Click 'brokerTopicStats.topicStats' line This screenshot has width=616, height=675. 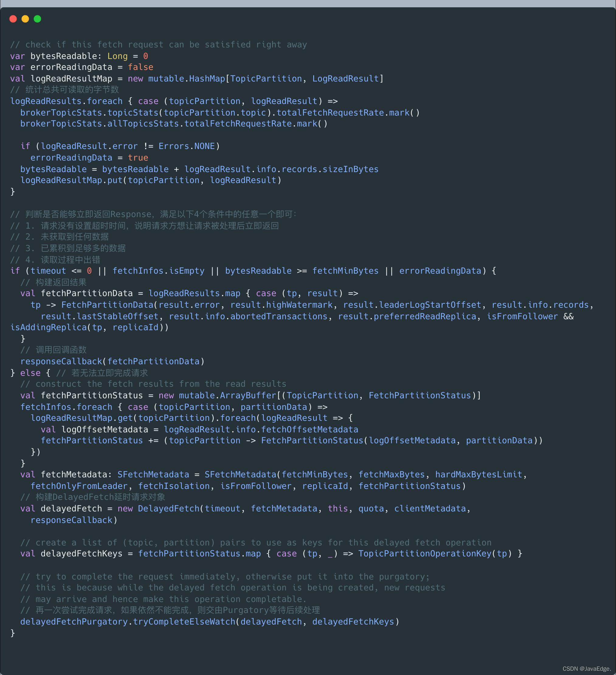(220, 112)
